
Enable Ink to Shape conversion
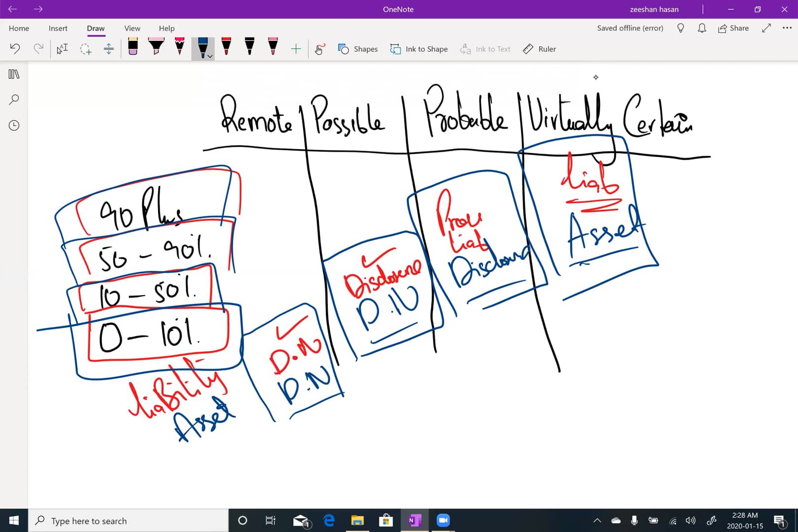coord(419,49)
